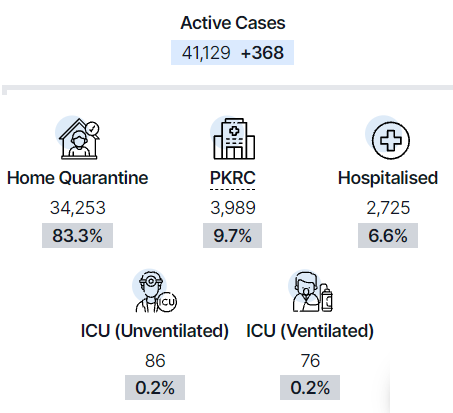
Task: Click the Hospitalised medical cross icon
Action: 388,137
